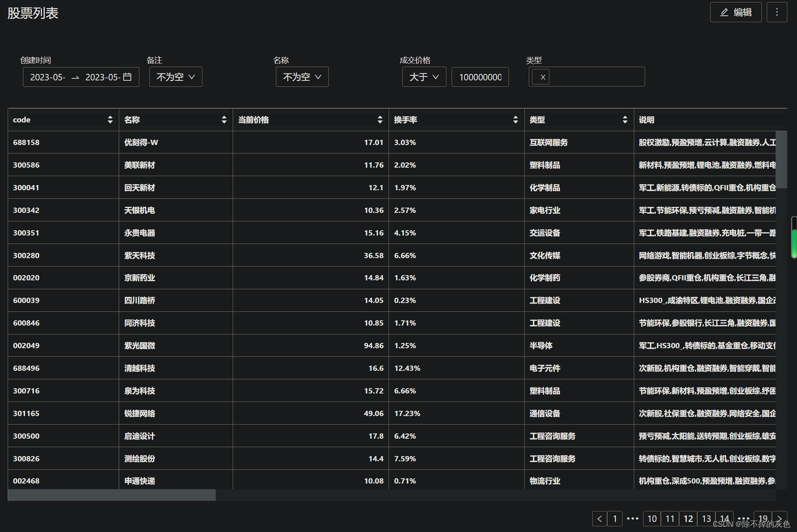This screenshot has height=532, width=797.
Task: Open the 成交价格 大于 comparison dropdown
Action: coord(424,77)
